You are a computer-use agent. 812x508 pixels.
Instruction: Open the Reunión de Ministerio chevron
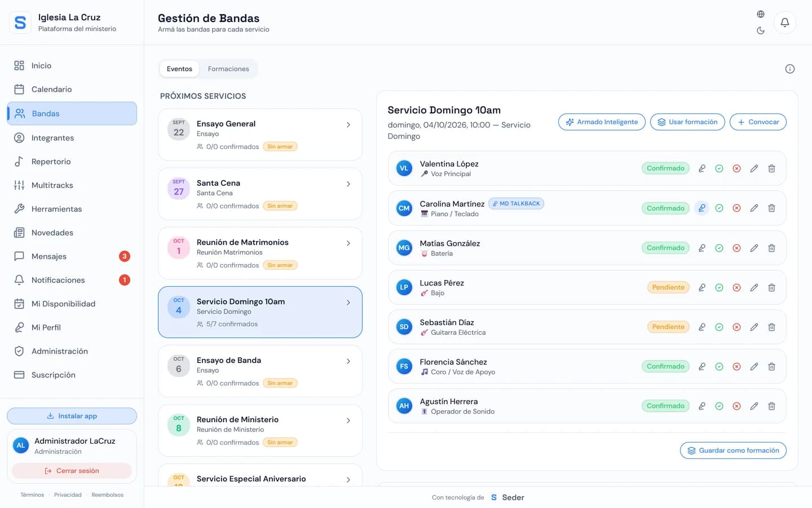tap(348, 421)
